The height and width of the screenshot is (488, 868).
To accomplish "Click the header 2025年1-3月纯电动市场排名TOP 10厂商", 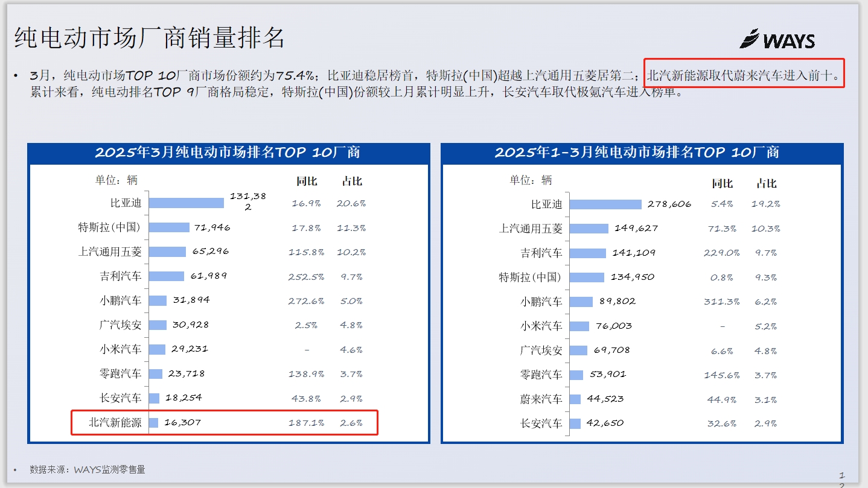I will 637,152.
